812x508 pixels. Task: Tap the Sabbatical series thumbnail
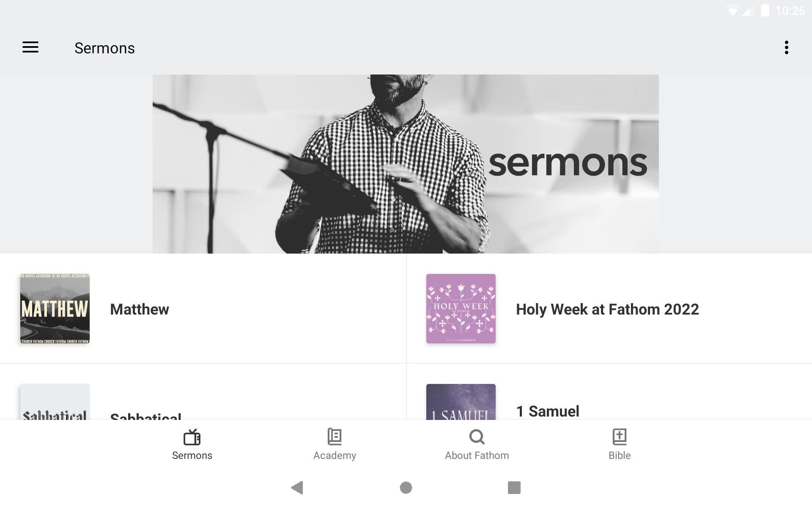(x=55, y=402)
